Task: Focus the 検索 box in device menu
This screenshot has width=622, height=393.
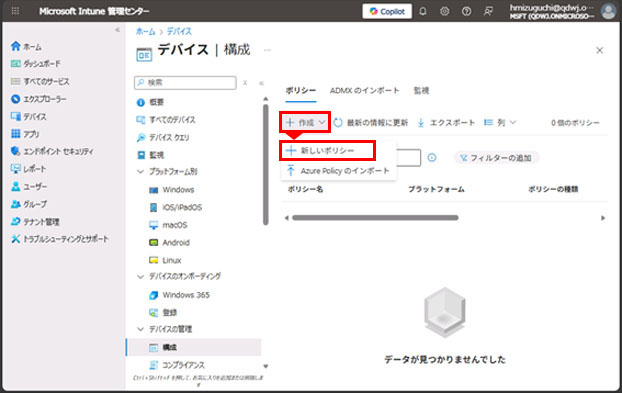Action: point(185,82)
